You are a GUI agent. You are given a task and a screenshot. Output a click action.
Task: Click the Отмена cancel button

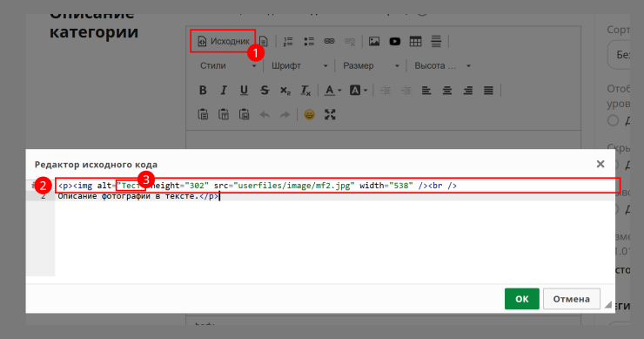(571, 299)
